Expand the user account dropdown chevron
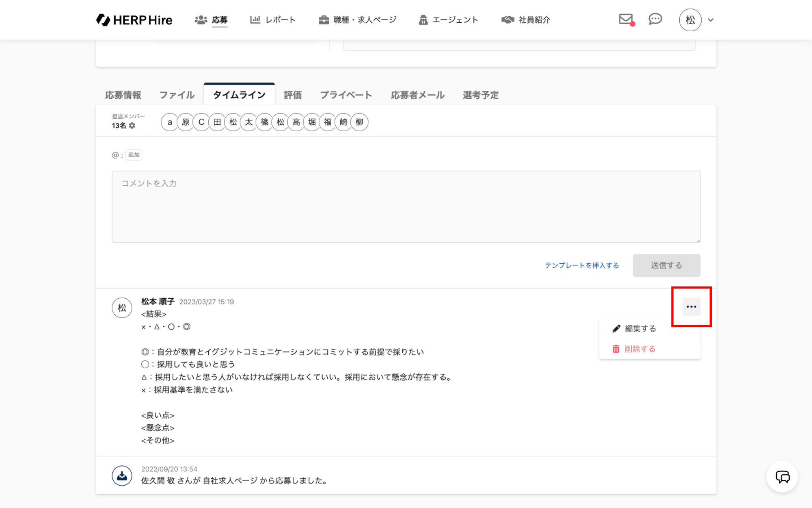Image resolution: width=812 pixels, height=508 pixels. 710,20
